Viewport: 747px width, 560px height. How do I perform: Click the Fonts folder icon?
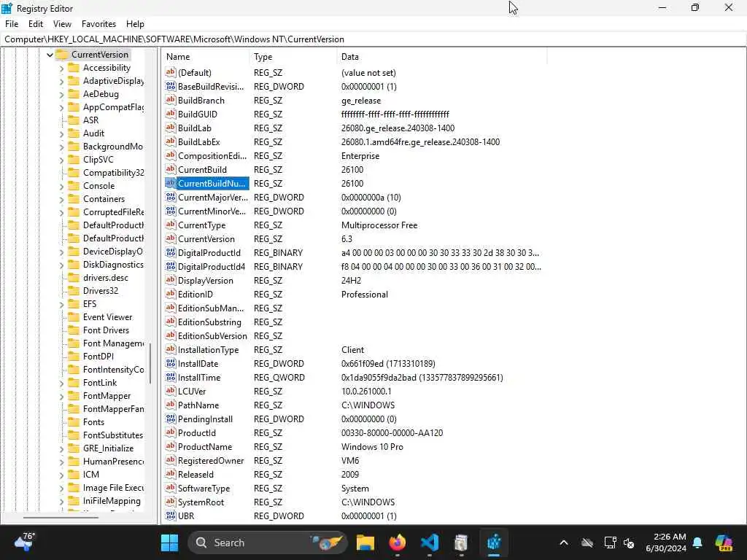click(x=74, y=422)
